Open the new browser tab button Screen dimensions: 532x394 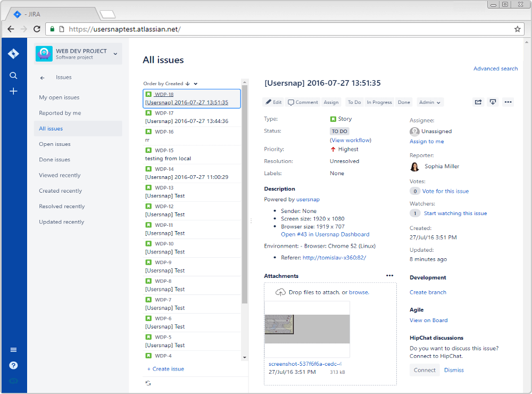[107, 14]
